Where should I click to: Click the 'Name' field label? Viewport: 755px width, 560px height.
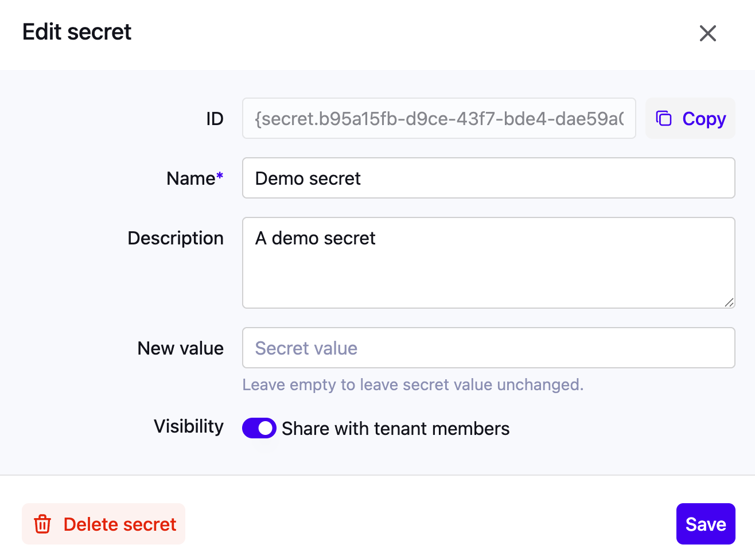pos(195,178)
